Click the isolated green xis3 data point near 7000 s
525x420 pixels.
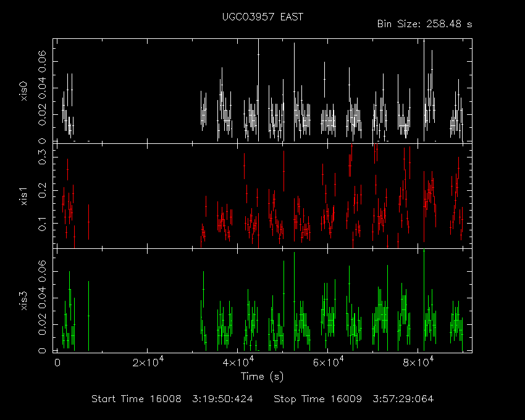[88, 316]
